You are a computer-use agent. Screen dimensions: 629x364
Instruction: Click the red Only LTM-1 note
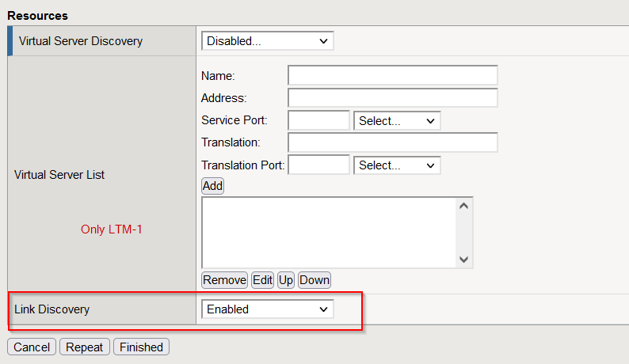click(112, 229)
